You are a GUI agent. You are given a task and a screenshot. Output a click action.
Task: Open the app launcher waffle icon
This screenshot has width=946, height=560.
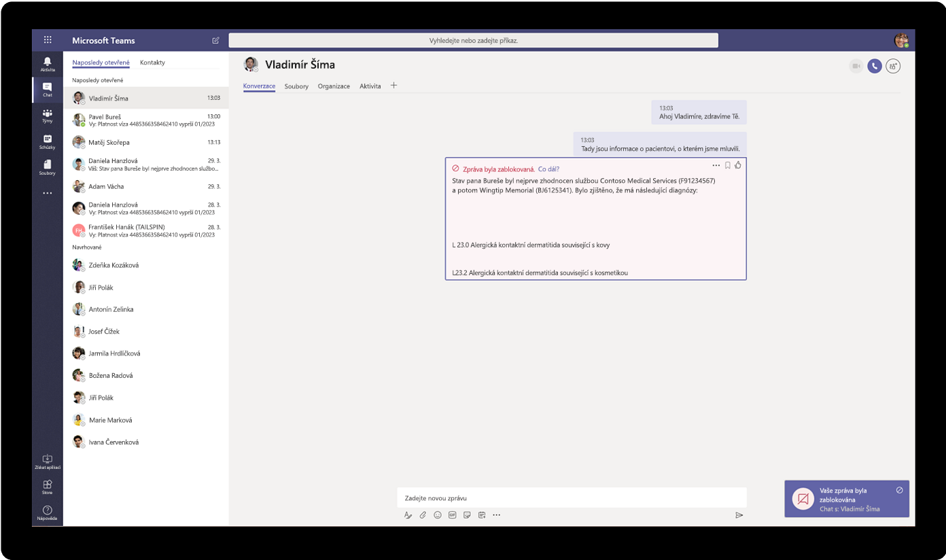tap(48, 40)
